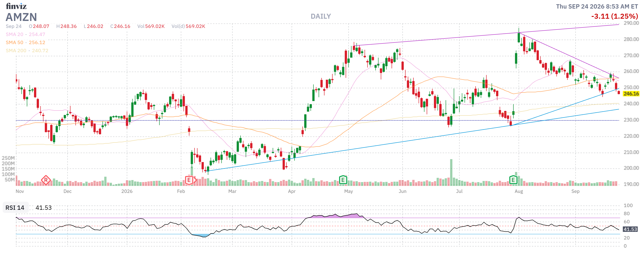Image resolution: width=644 pixels, height=253 pixels.
Task: Click the 290.00 price axis label
Action: coord(631,23)
